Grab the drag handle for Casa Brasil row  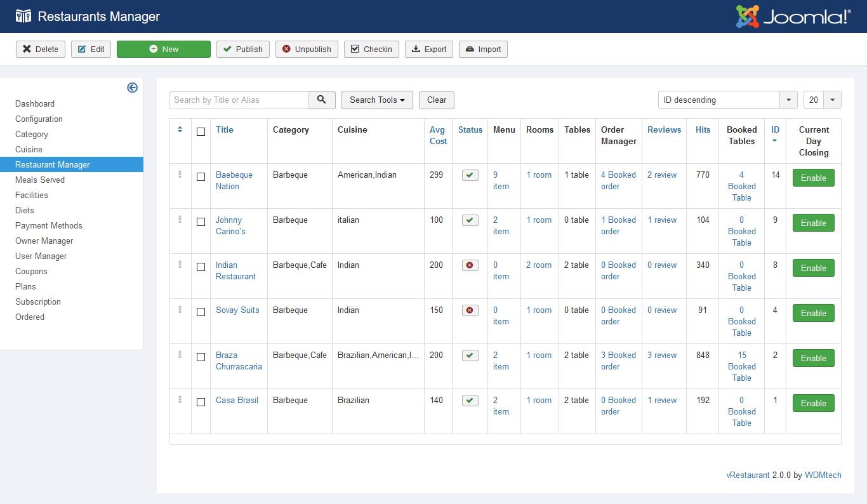[x=180, y=400]
